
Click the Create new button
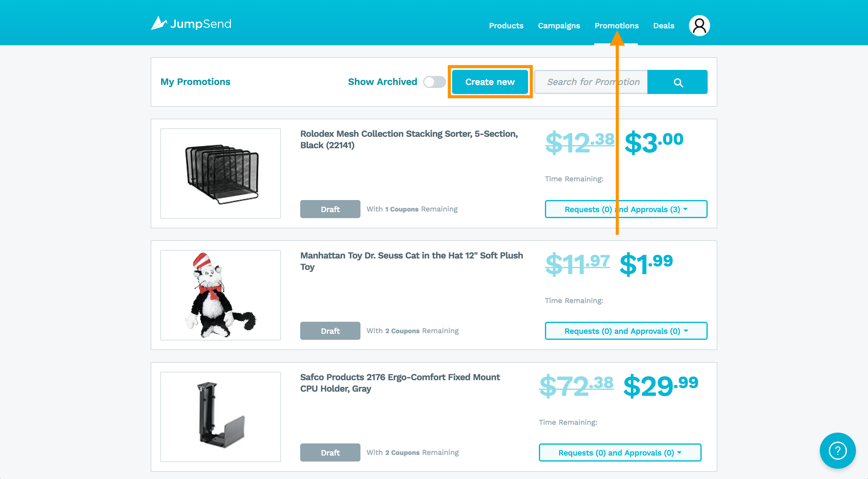489,82
